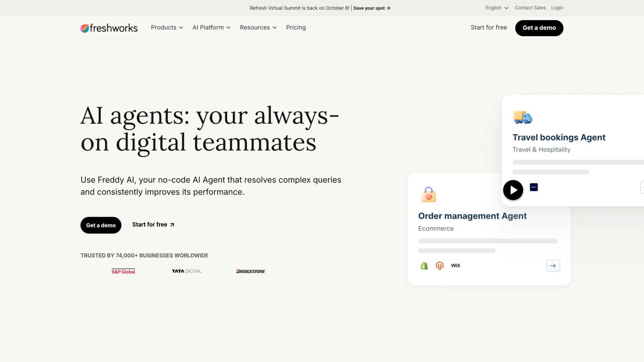This screenshot has height=362, width=644.
Task: Open the Resources dropdown
Action: [x=258, y=27]
